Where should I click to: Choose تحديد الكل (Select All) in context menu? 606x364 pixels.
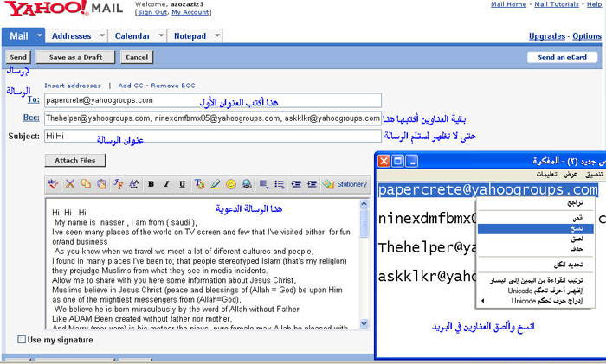tap(535, 265)
